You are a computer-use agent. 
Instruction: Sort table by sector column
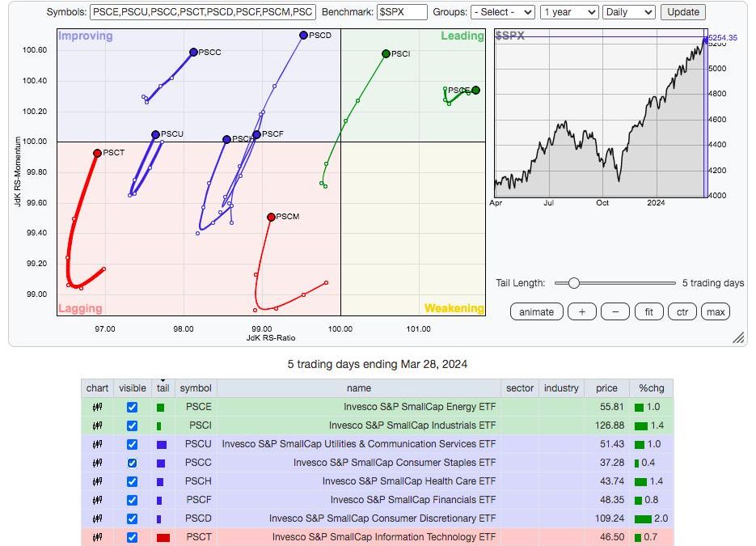click(x=520, y=388)
